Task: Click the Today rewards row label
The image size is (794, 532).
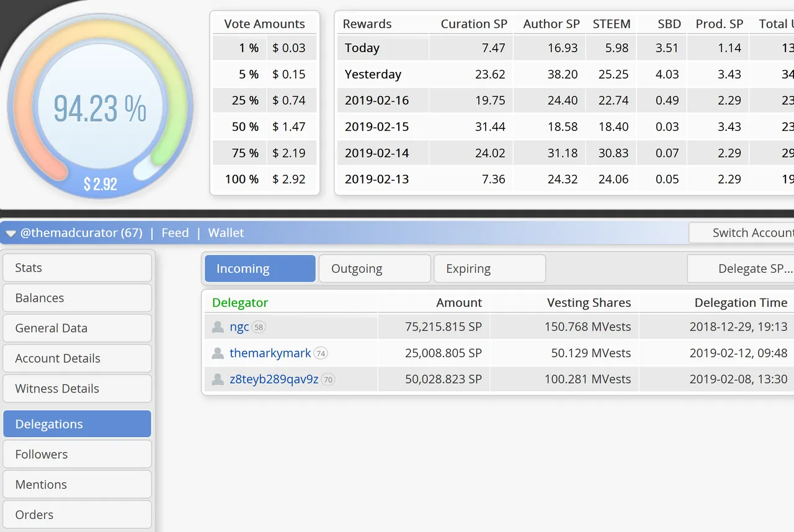Action: [362, 48]
